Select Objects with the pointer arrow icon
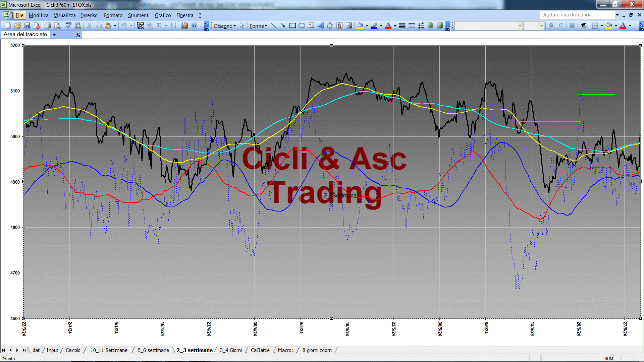Screen dimensions: 644x362 [x=242, y=25]
